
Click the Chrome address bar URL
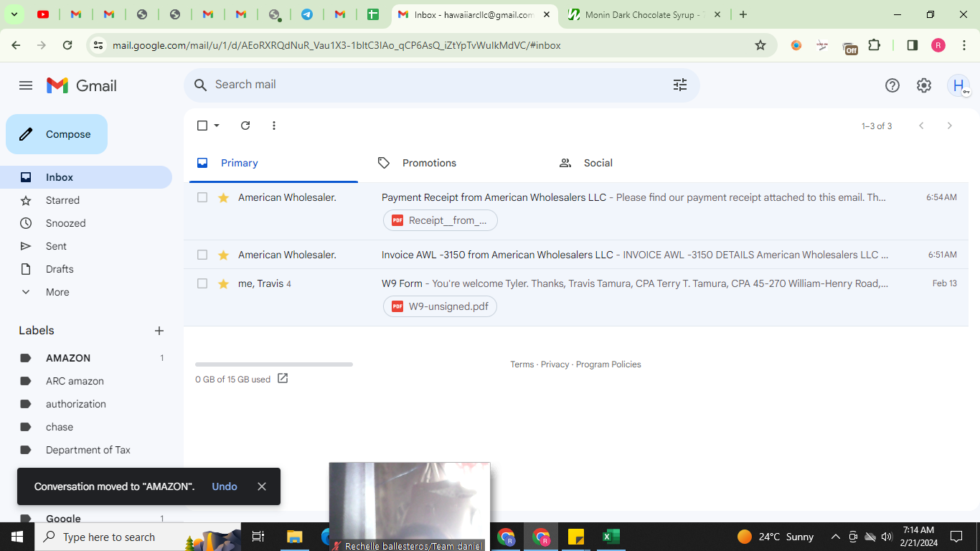coord(336,45)
